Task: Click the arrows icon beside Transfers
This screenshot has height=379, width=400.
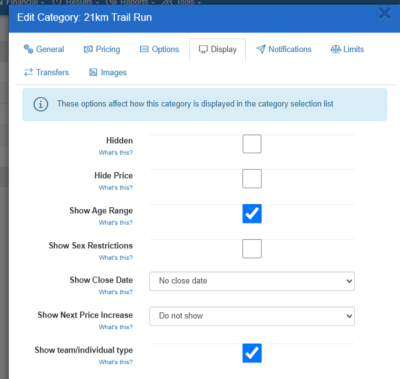Action: [x=28, y=72]
